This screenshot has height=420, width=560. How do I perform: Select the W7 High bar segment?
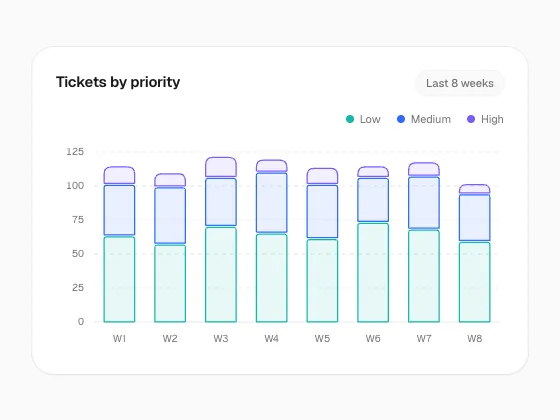424,169
